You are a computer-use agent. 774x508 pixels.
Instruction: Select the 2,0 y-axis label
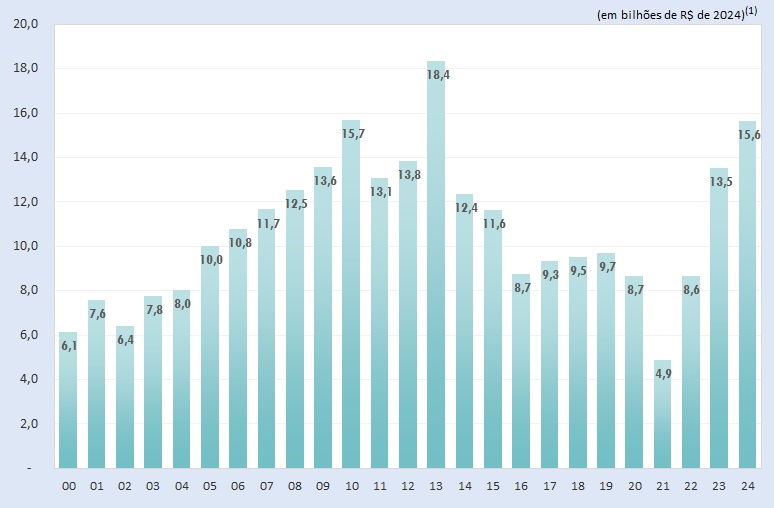(x=26, y=424)
